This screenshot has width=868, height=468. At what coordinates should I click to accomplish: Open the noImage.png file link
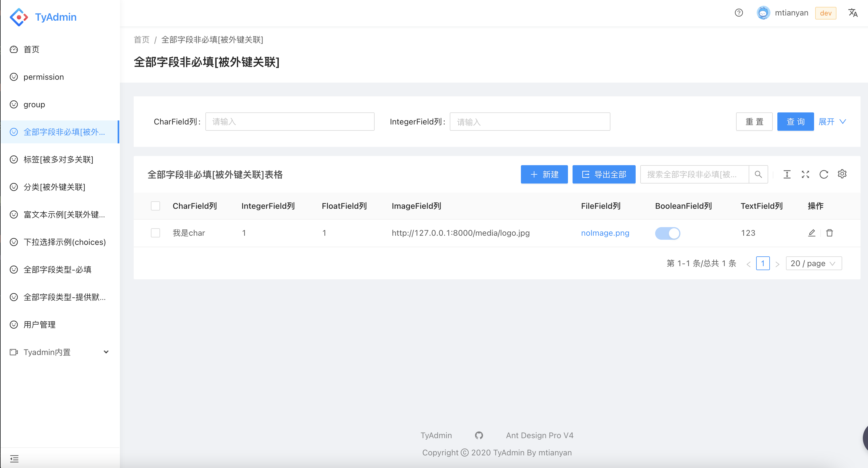tap(605, 233)
